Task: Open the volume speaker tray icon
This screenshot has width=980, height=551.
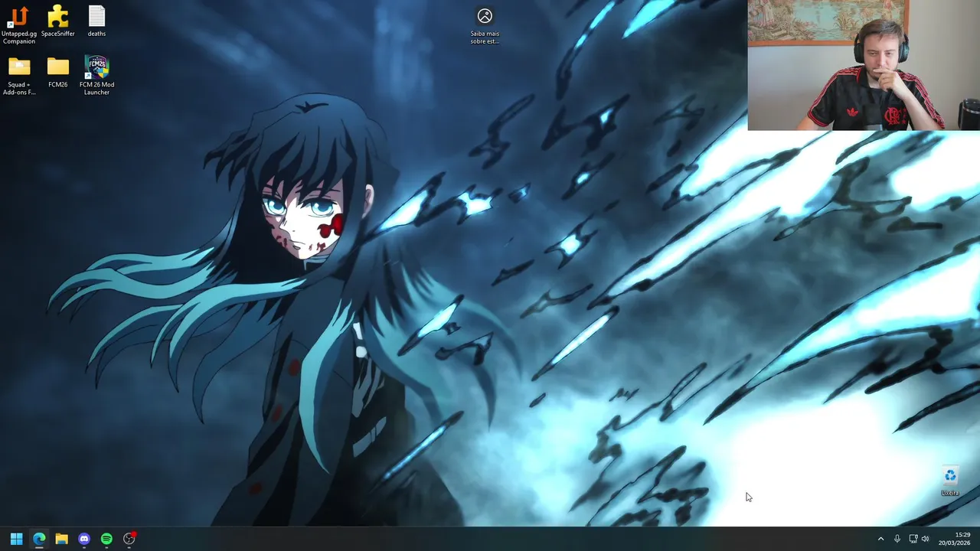Action: point(926,539)
